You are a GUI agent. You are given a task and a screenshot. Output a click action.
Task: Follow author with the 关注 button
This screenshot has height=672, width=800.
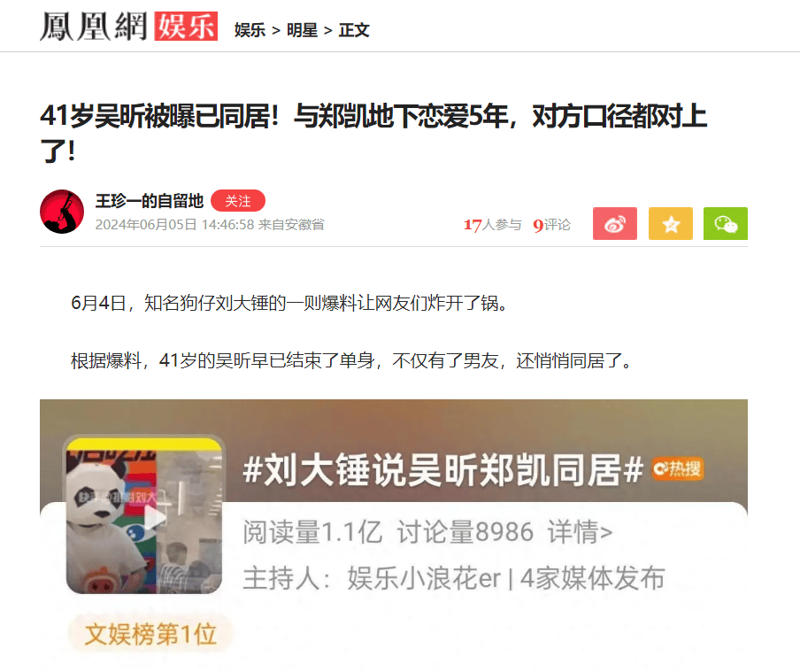238,201
